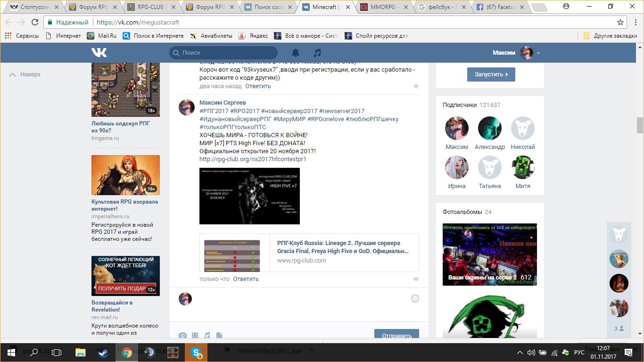
Task: Like the comment posted два часа назад
Action: click(416, 87)
